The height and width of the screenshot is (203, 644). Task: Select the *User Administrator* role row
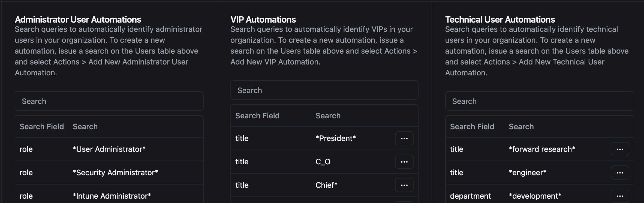(109, 149)
